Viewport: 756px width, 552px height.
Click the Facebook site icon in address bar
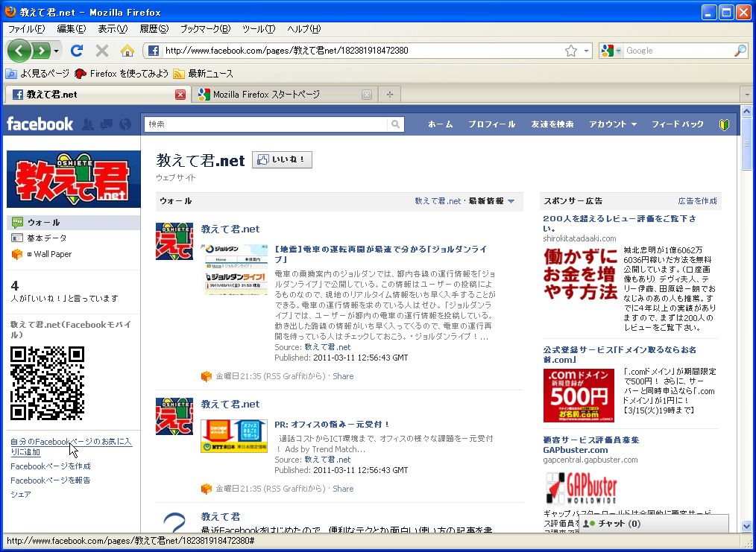[154, 51]
